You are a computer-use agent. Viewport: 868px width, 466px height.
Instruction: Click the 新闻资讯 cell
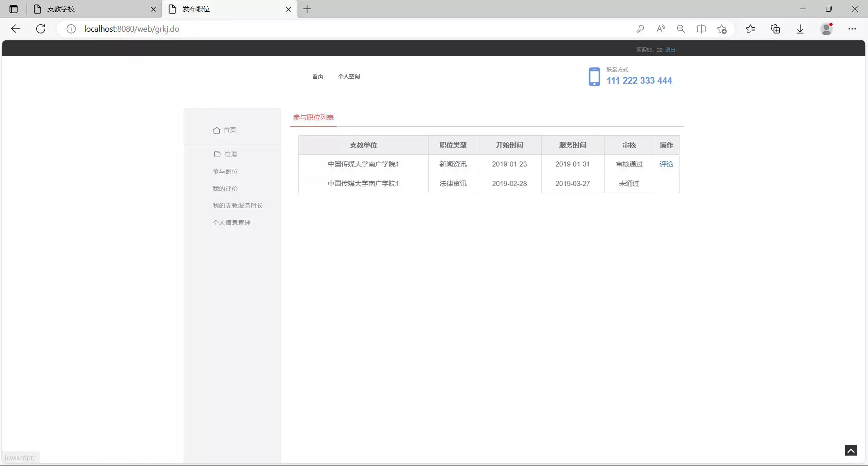click(453, 164)
